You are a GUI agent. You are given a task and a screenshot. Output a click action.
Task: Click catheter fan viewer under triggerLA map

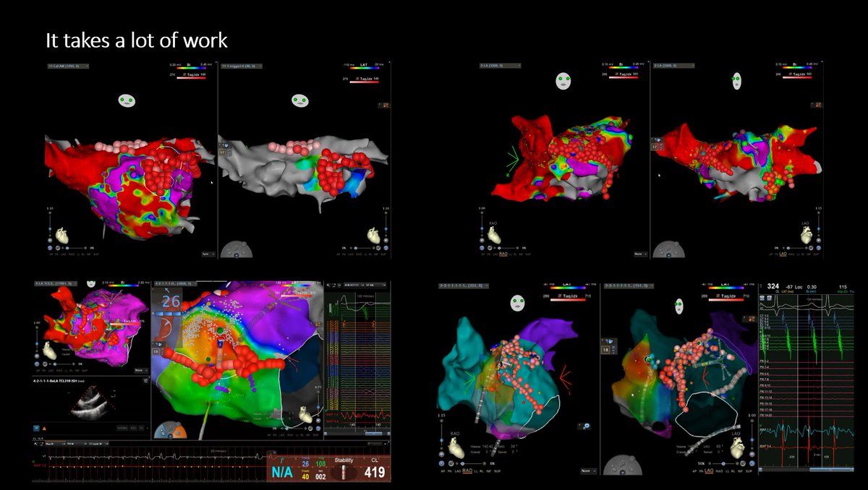coord(236,250)
